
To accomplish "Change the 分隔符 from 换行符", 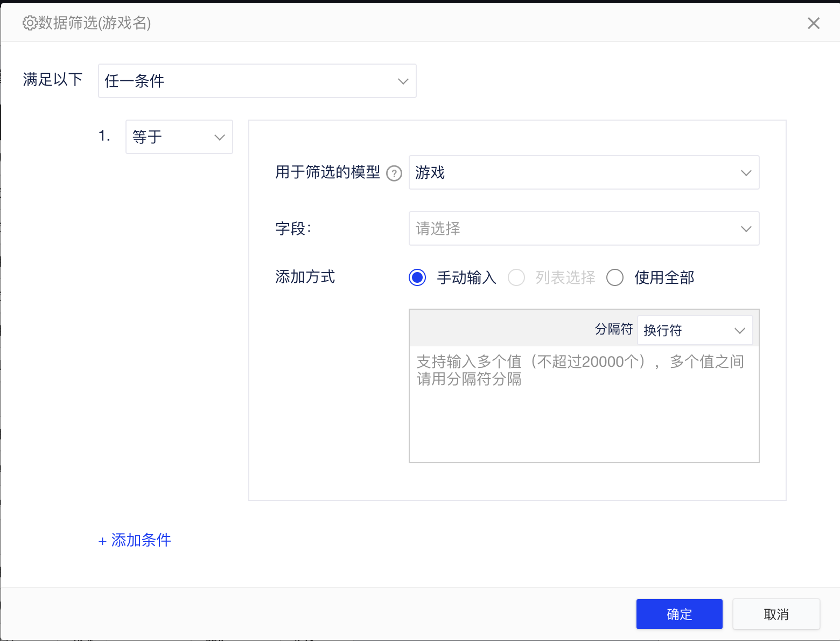I will coord(695,330).
